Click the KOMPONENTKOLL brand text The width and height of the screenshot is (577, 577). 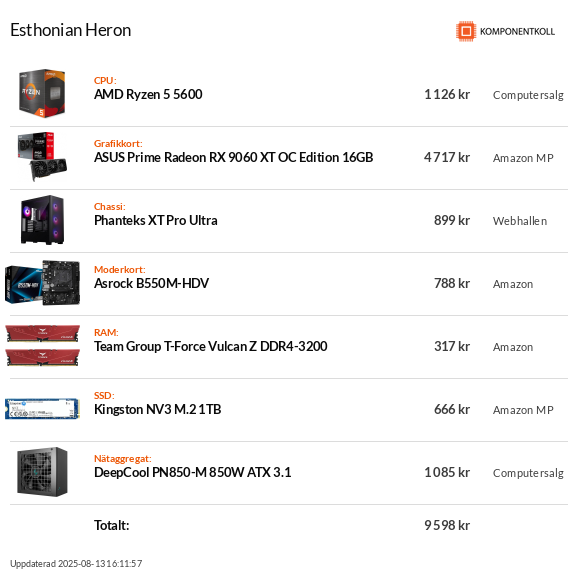click(517, 32)
